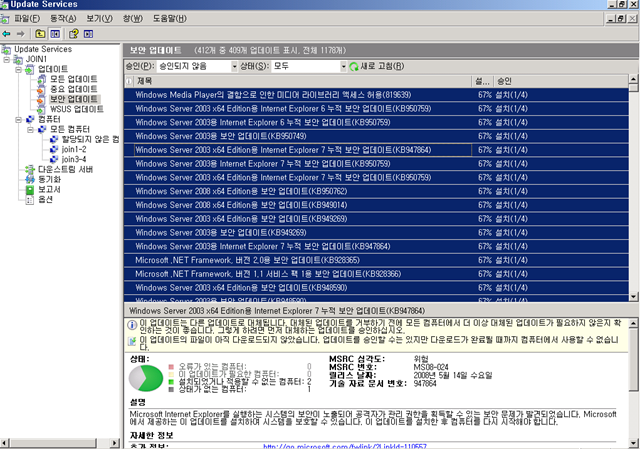Collapse the 모든 컴퓨터 tree node

[30, 130]
